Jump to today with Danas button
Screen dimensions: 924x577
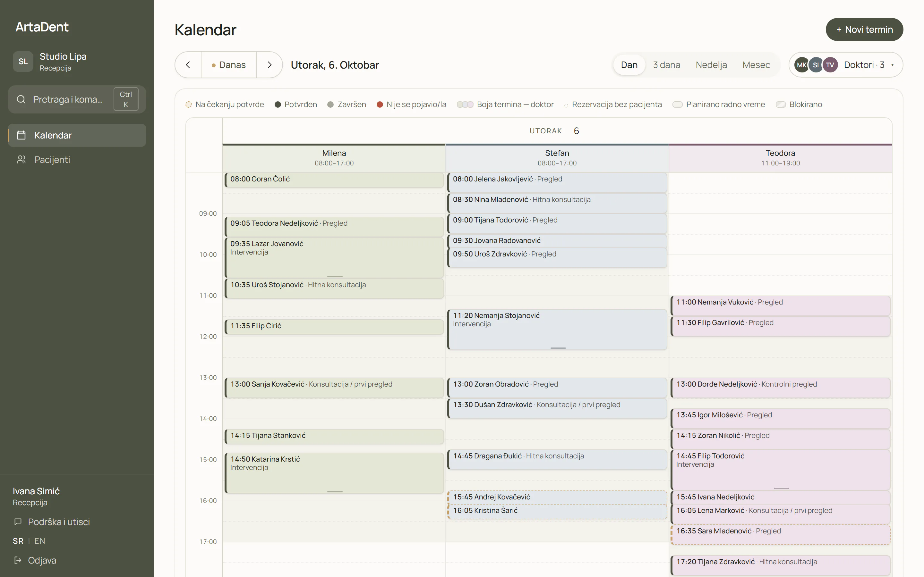228,65
